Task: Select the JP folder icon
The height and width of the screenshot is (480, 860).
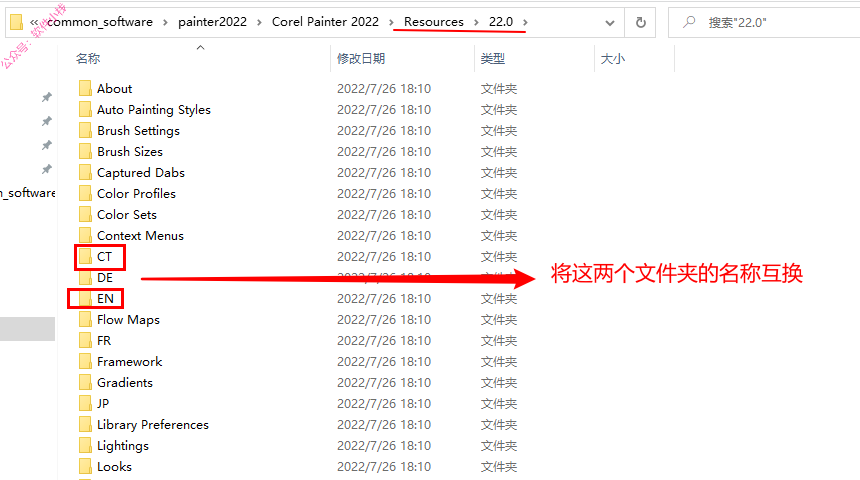Action: click(85, 403)
